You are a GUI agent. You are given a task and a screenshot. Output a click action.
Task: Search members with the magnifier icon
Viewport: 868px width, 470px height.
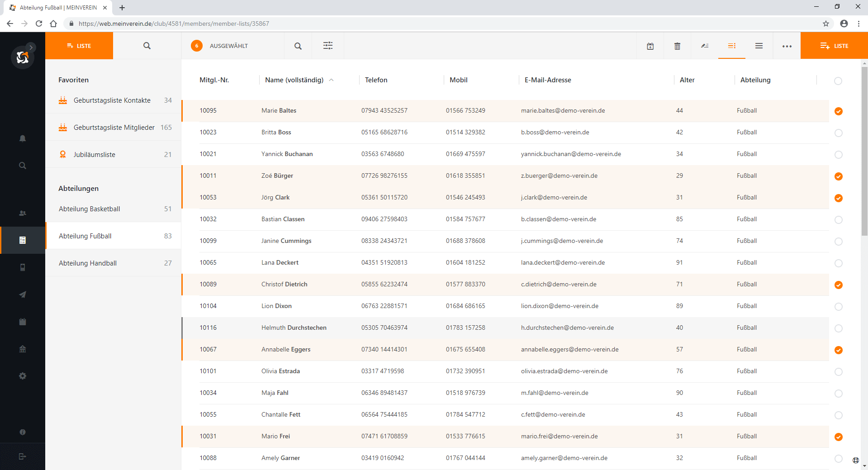(298, 46)
